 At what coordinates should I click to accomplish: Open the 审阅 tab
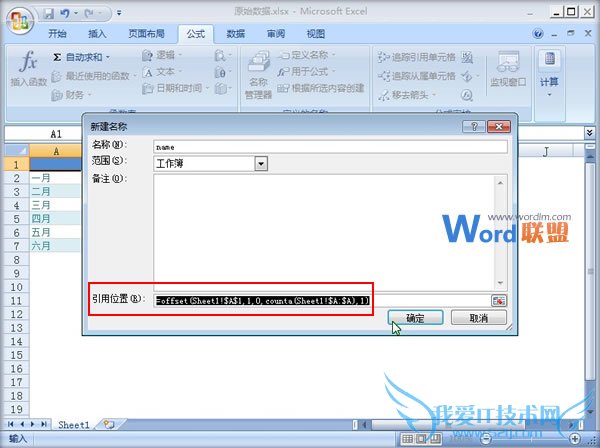pos(276,34)
